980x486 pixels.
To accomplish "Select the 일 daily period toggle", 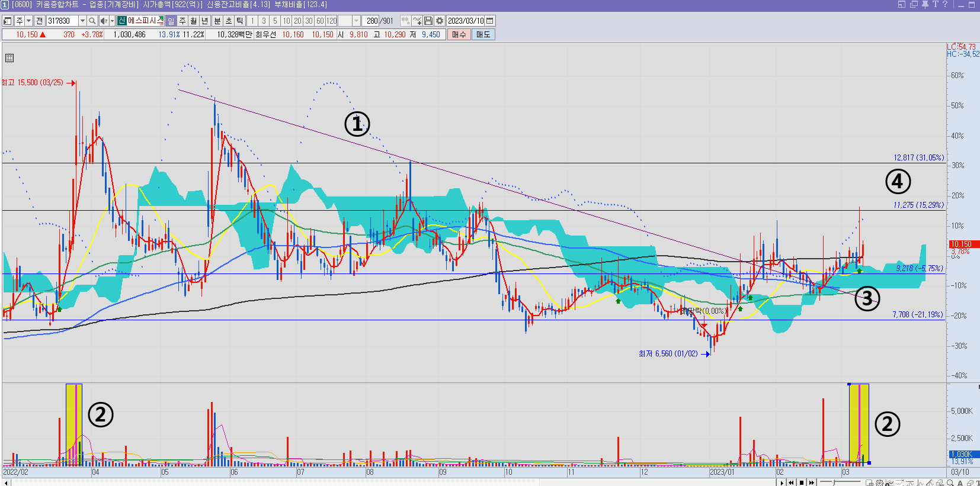I will [x=171, y=21].
